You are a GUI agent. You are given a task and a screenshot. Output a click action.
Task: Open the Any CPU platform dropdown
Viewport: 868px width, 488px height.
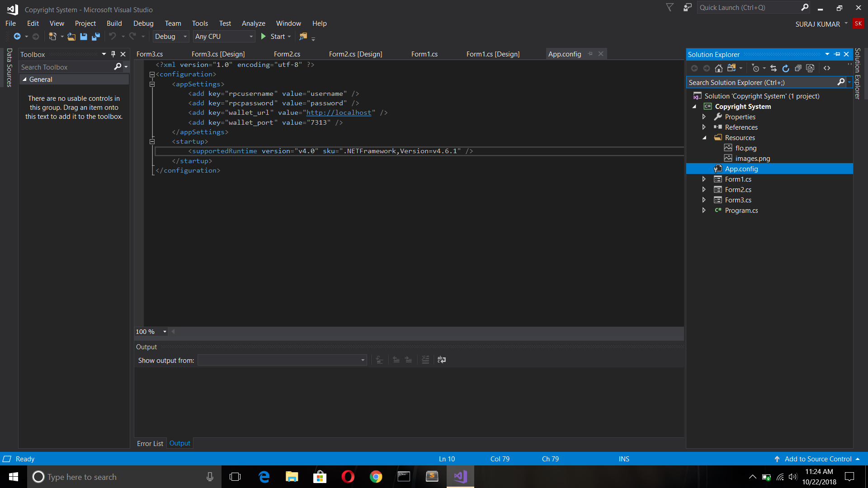(x=250, y=37)
